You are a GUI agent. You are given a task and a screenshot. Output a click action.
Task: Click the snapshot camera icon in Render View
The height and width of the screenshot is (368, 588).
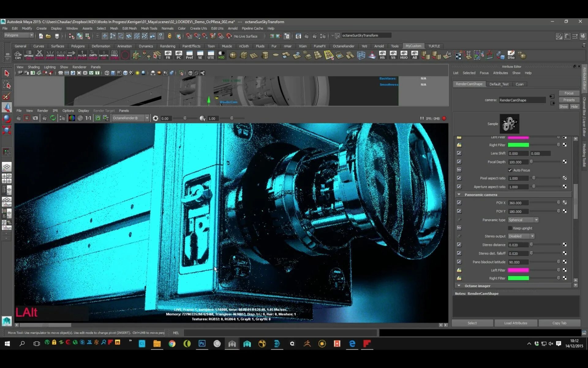[35, 118]
